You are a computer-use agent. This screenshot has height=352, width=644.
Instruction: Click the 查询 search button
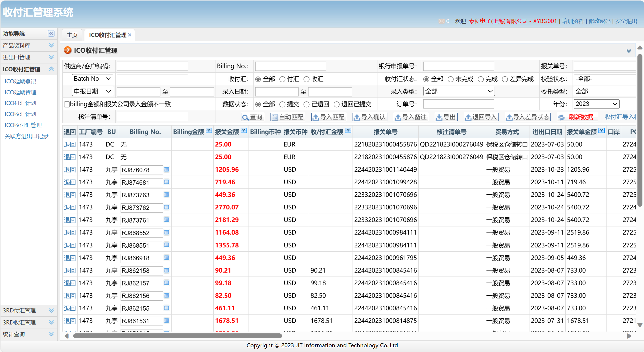point(252,117)
